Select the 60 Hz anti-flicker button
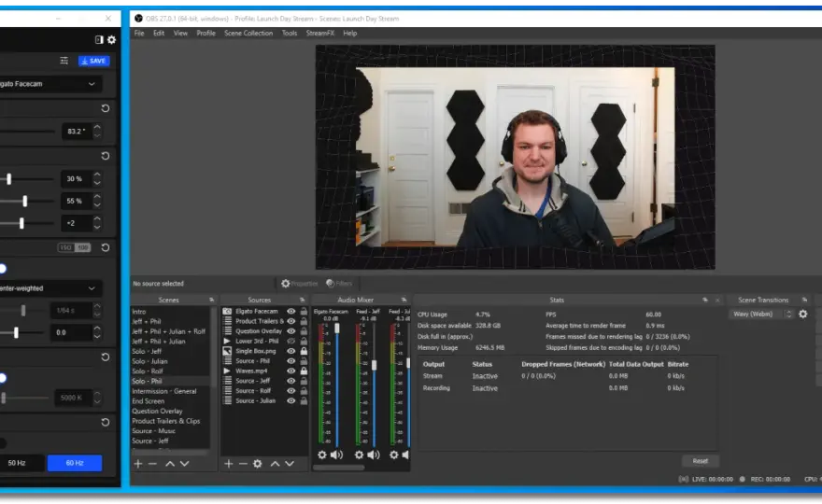Screen dimensions: 822x504 pyautogui.click(x=75, y=463)
